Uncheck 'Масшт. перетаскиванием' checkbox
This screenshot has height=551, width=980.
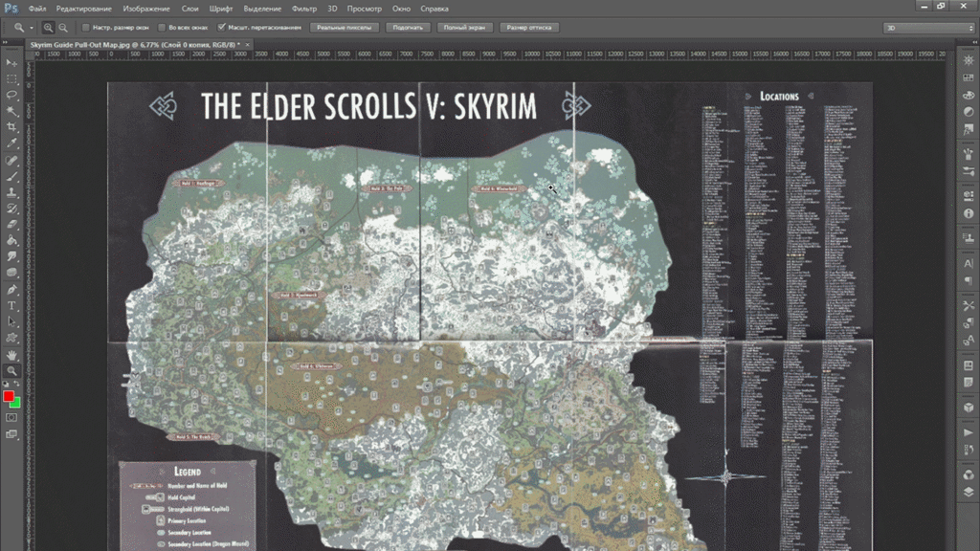coord(221,27)
